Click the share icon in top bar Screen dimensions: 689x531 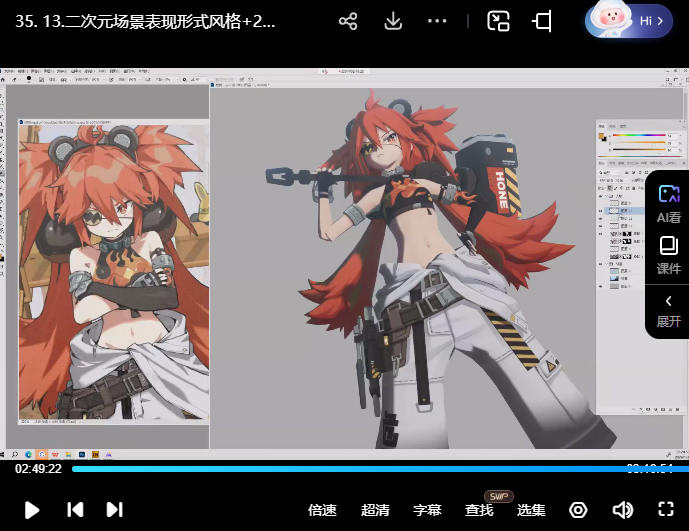tap(348, 21)
